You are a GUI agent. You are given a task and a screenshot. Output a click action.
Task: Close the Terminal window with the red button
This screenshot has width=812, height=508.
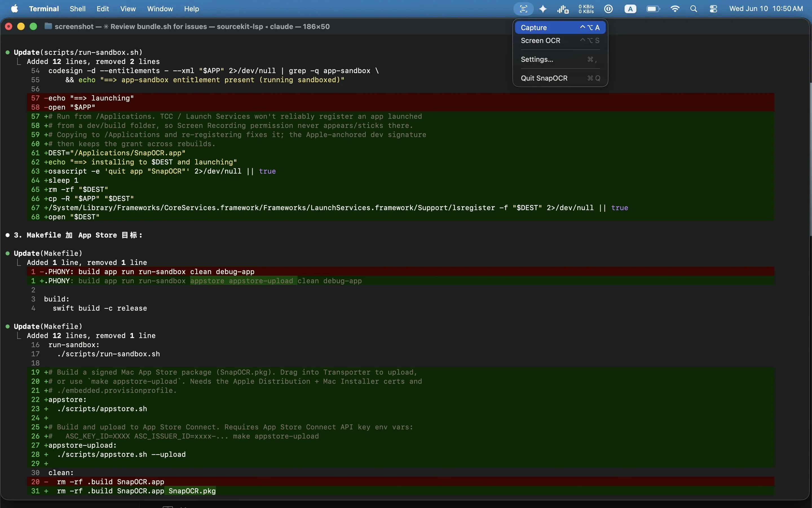point(9,27)
